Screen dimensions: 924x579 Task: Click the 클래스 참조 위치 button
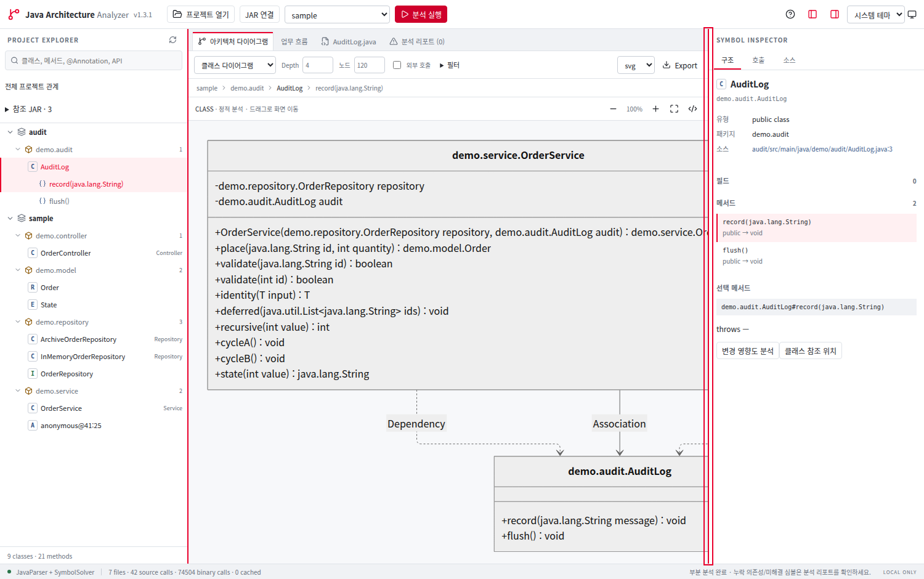(811, 350)
